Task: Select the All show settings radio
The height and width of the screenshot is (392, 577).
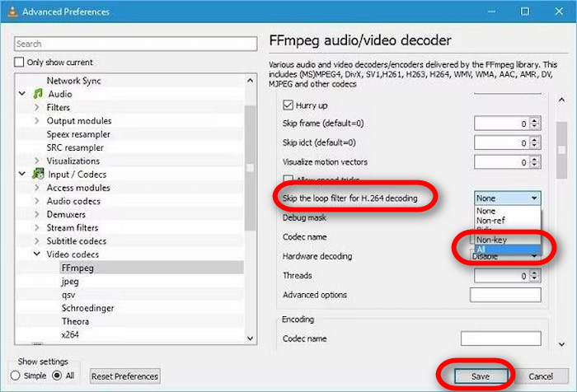Action: [x=57, y=376]
